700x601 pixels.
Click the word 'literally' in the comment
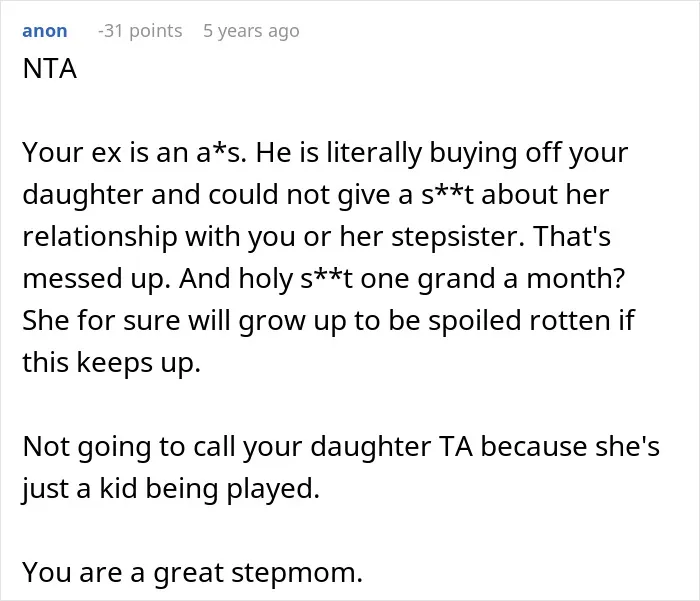374,153
